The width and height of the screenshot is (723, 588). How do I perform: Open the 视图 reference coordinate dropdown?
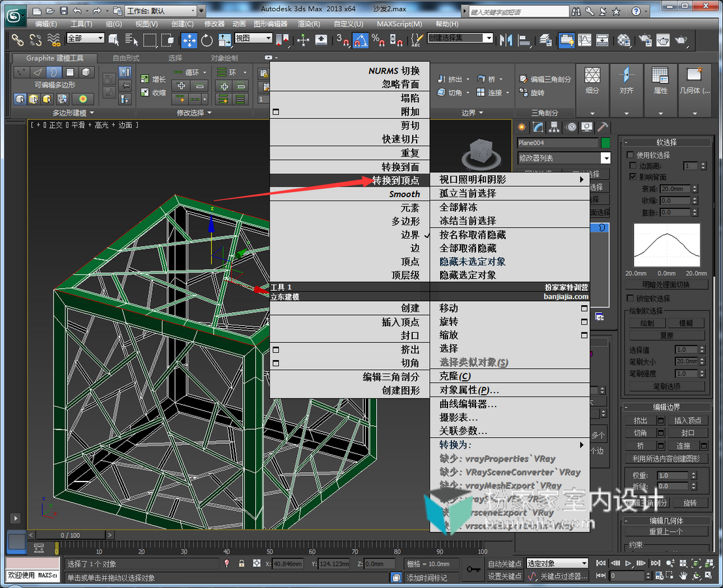coord(253,39)
